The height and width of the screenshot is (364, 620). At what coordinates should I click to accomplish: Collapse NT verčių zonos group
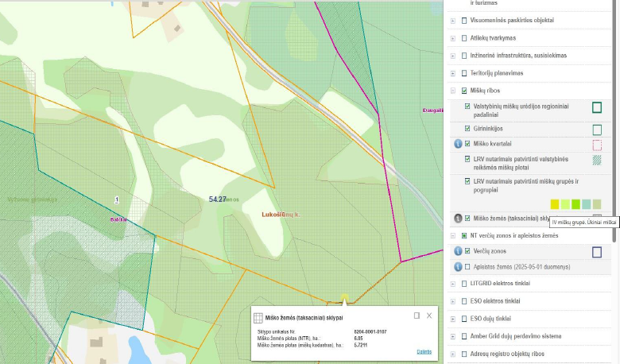(x=453, y=235)
